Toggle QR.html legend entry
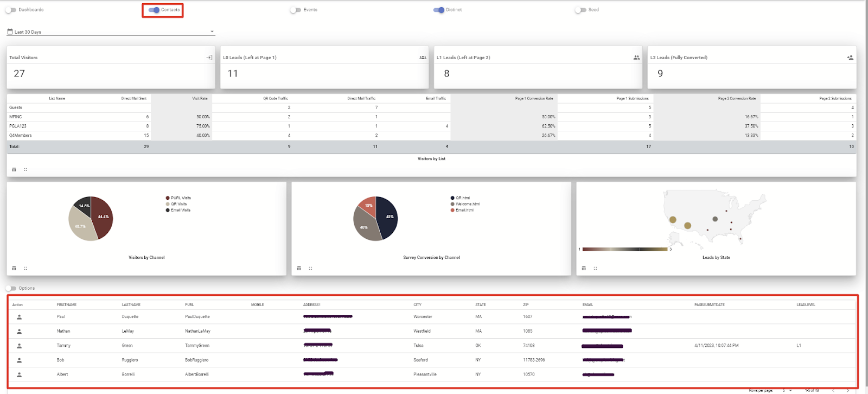Viewport: 868px width, 394px height. coord(461,198)
